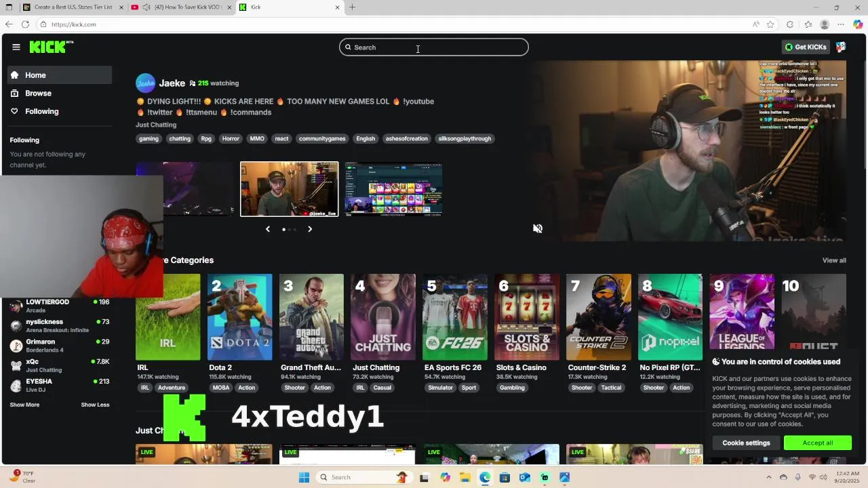868x488 pixels.
Task: Unmute the featured stream video
Action: point(538,228)
